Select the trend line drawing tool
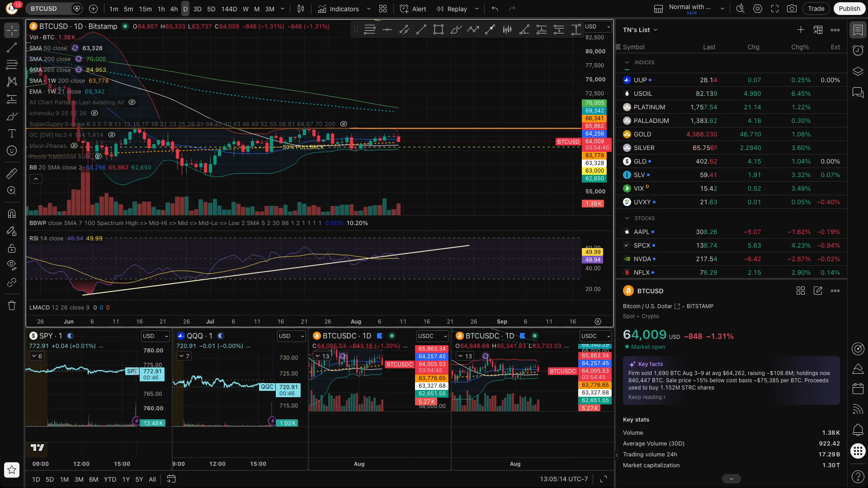Screen dimensions: 868x488 pyautogui.click(x=12, y=47)
